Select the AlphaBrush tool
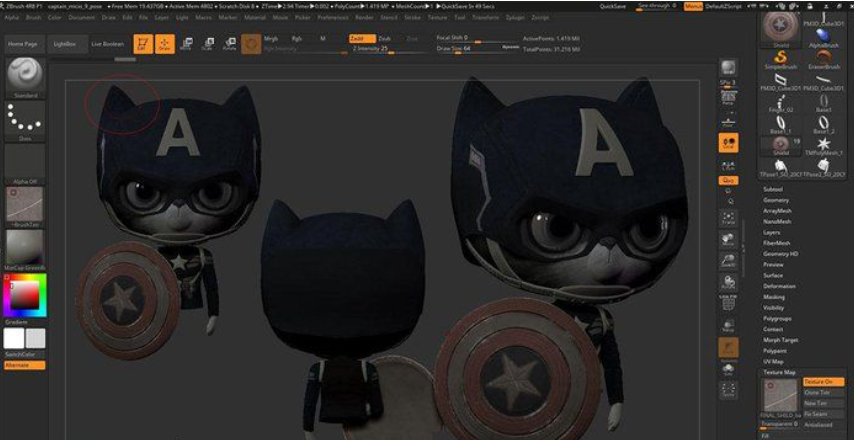This screenshot has height=440, width=854. 824,36
